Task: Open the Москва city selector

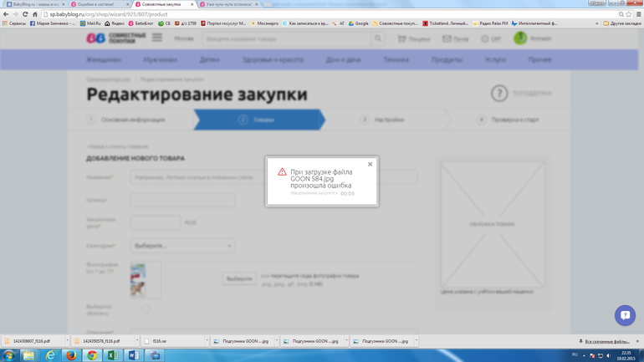Action: point(184,38)
